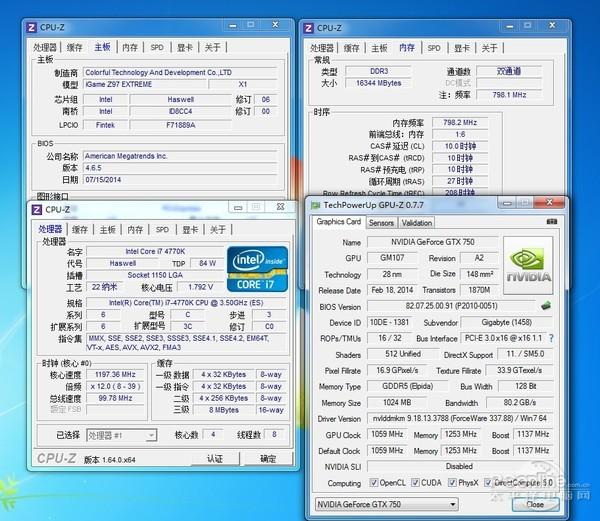600x521 pixels.
Task: Click the CPU-Z title icon of motherboard window
Action: point(31,28)
